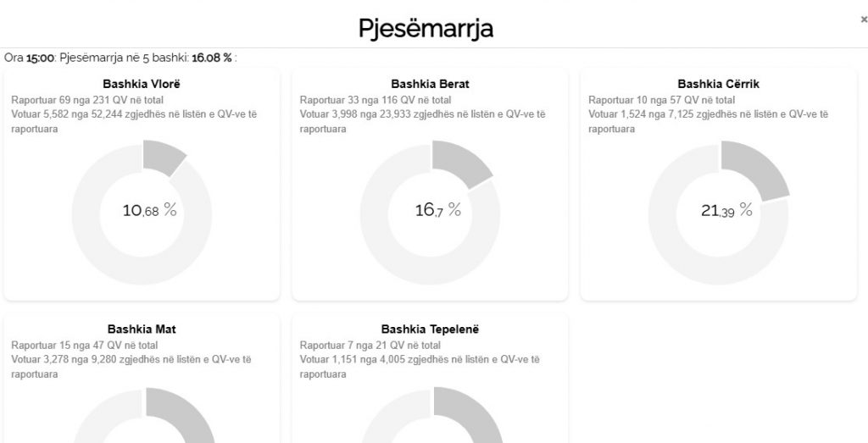Select the Bashkia Cërrik card title
This screenshot has width=868, height=443.
[x=718, y=84]
